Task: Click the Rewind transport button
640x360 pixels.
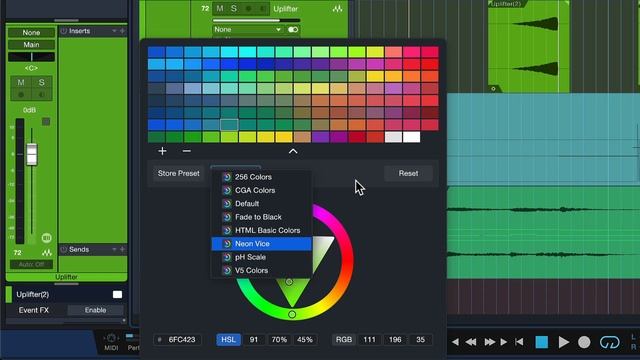Action: (x=471, y=342)
